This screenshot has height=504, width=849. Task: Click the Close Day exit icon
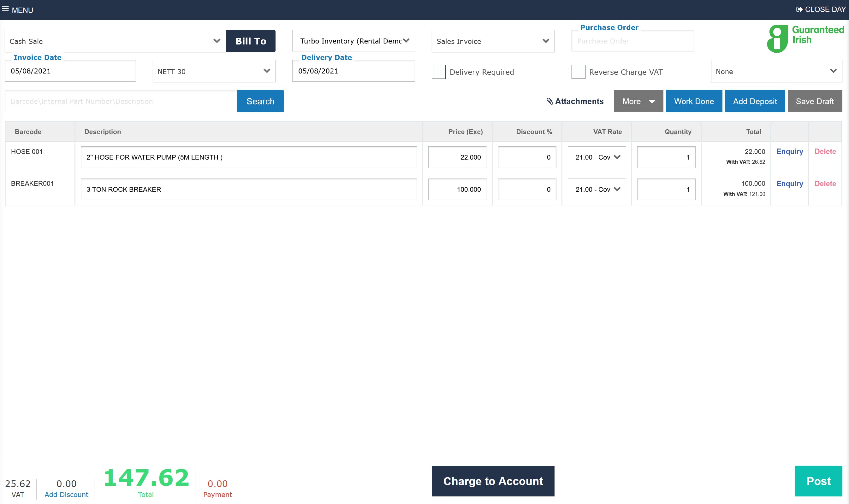tap(799, 9)
